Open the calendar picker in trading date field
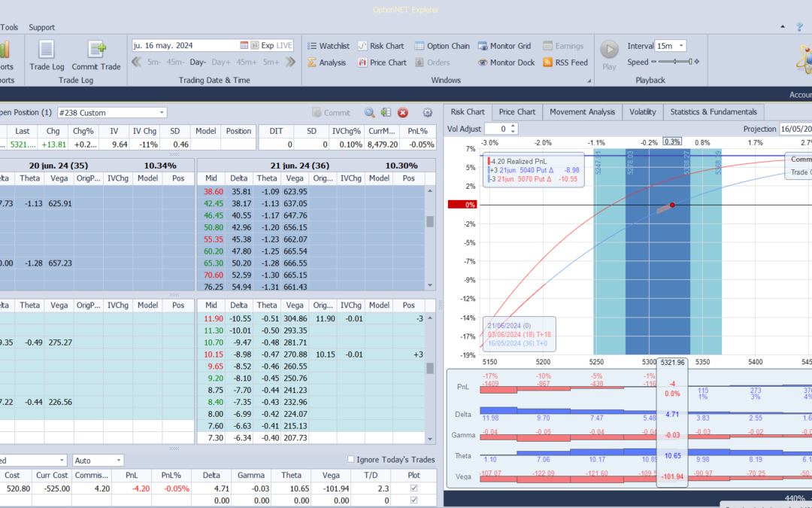The width and height of the screenshot is (812, 508). tap(244, 46)
